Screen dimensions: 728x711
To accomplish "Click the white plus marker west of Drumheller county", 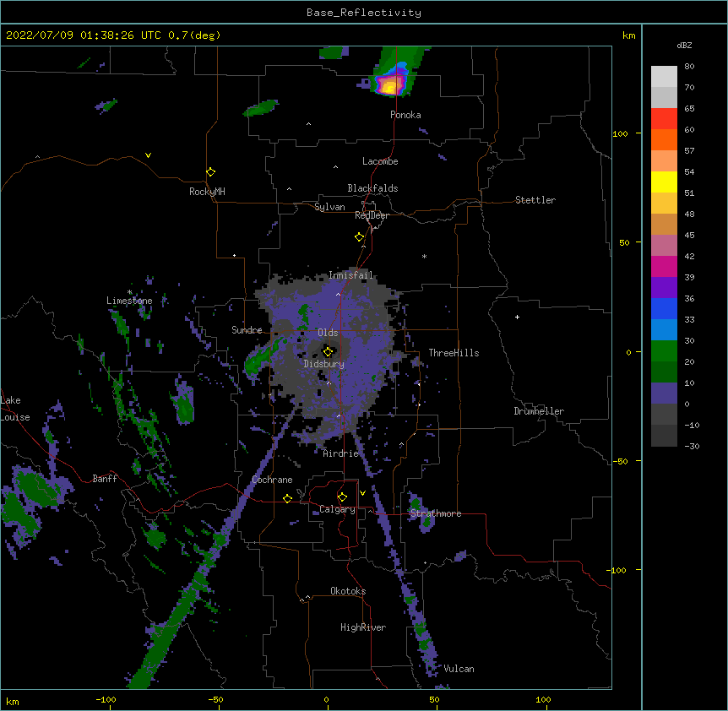I will (x=517, y=317).
